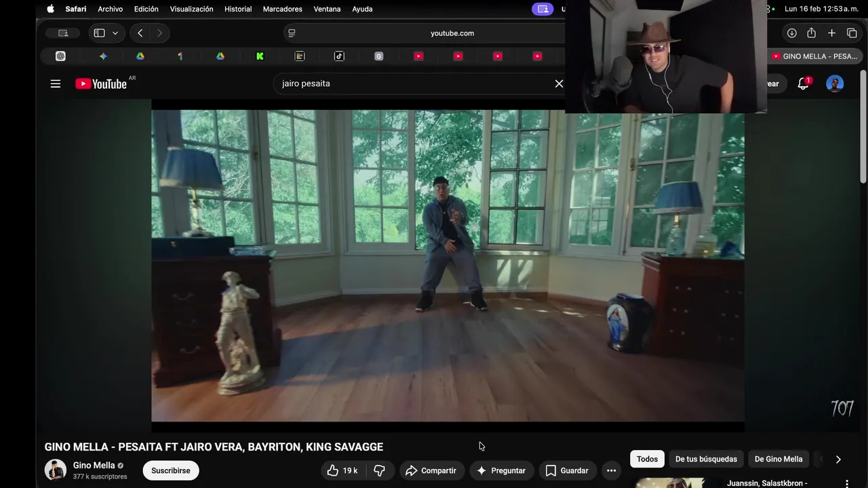This screenshot has height=488, width=868.
Task: Open YouTube notifications bell
Action: click(803, 83)
